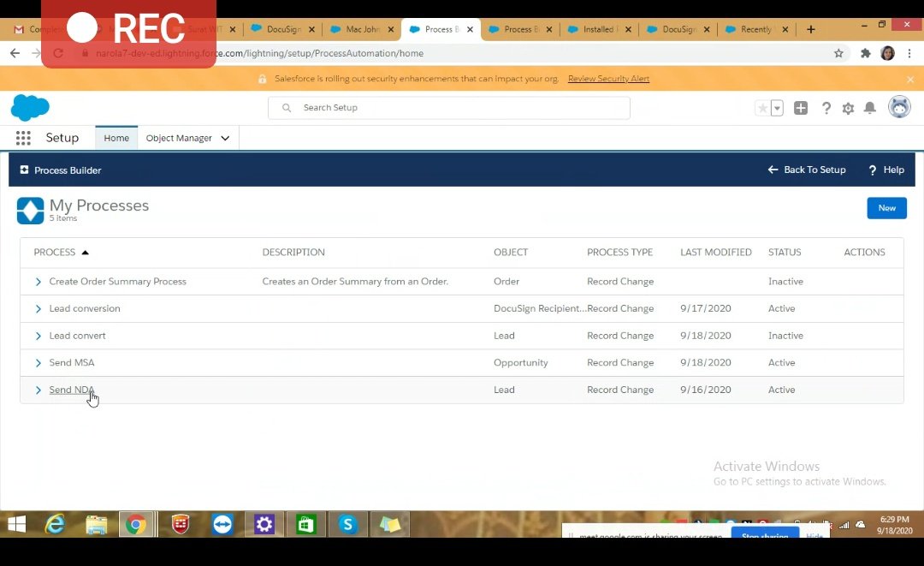This screenshot has width=924, height=566.
Task: Open the Create Order Summary Process link
Action: (117, 281)
